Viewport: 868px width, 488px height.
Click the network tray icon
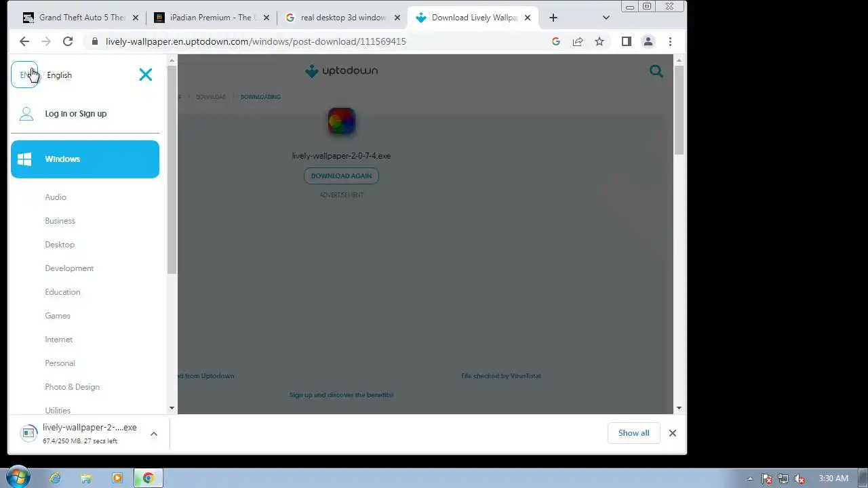(783, 479)
